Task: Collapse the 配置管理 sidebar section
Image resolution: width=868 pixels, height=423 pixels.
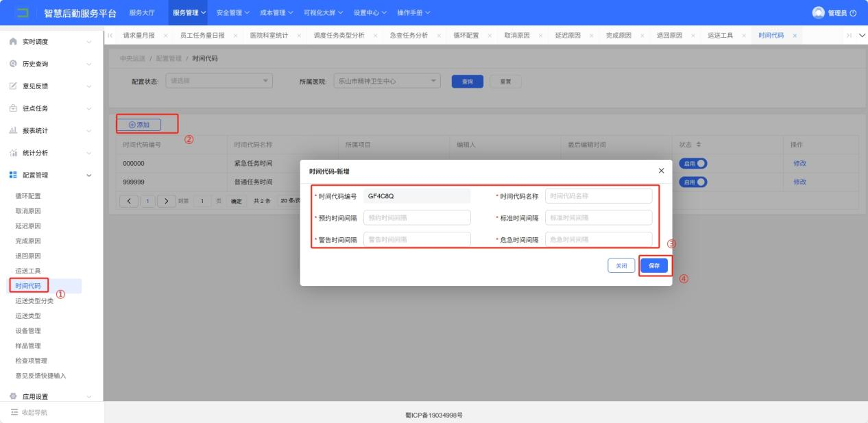Action: tap(89, 175)
